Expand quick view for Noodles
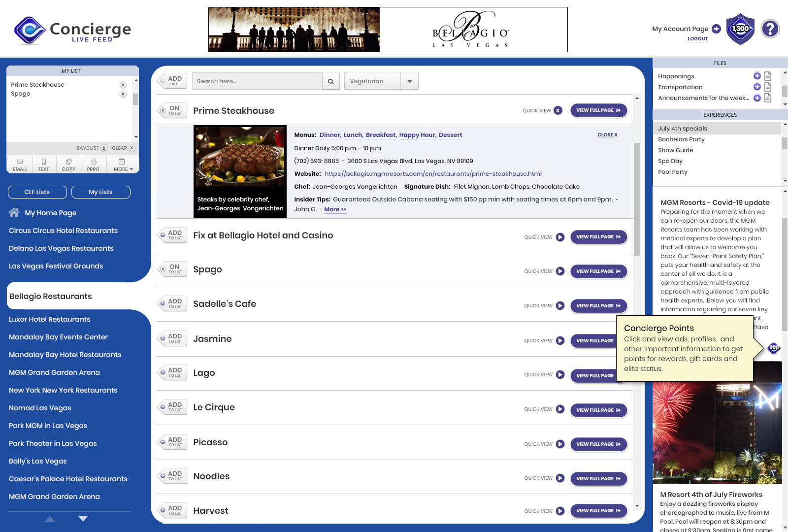Screen dimensions: 788x532 coord(560,478)
